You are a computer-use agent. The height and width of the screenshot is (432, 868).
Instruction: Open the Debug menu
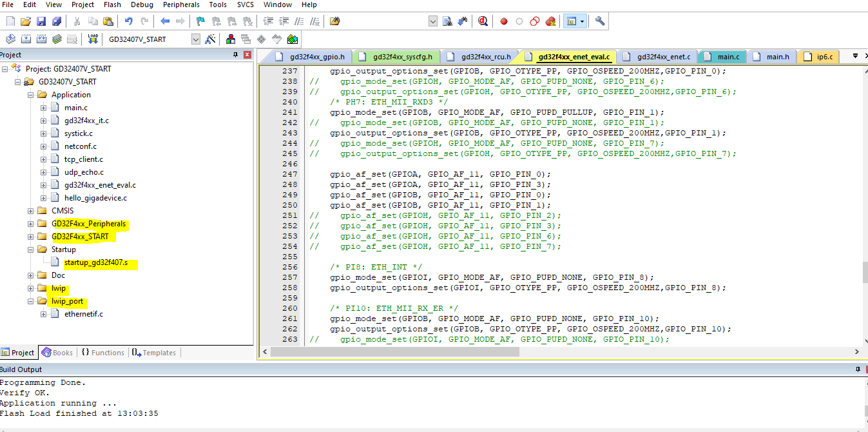point(142,5)
